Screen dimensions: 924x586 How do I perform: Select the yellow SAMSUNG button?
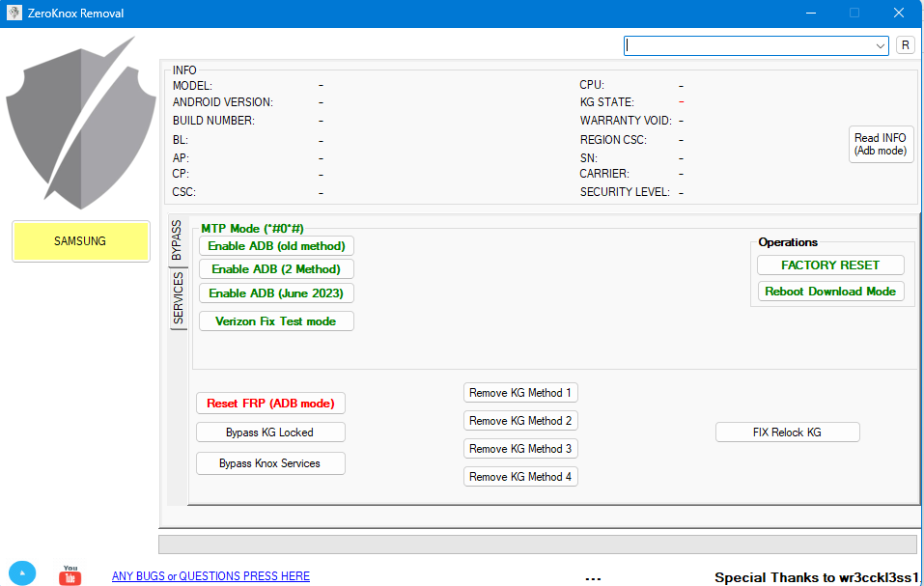click(x=81, y=241)
